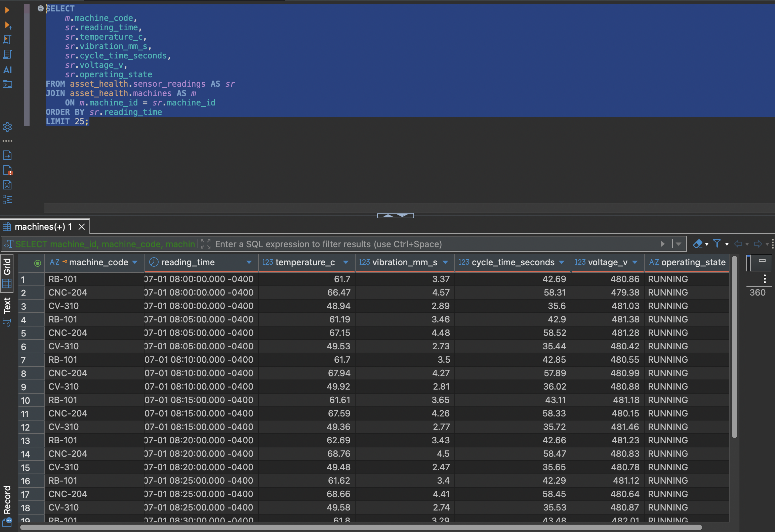Sort by reading_time column header

pos(188,262)
